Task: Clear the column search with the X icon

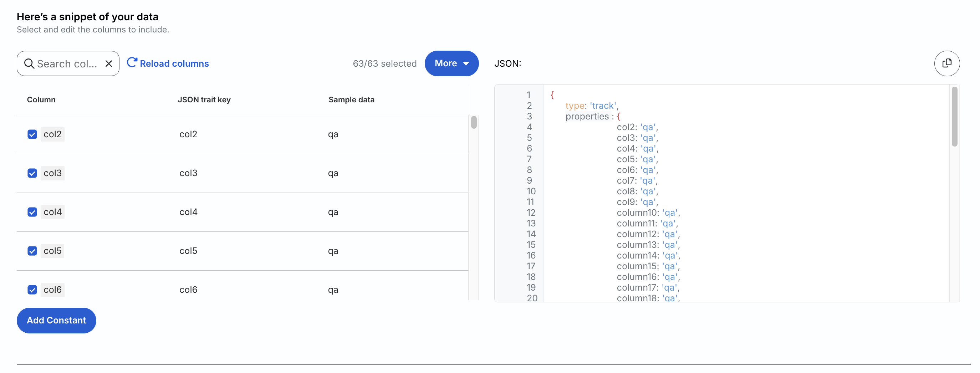Action: (x=109, y=63)
